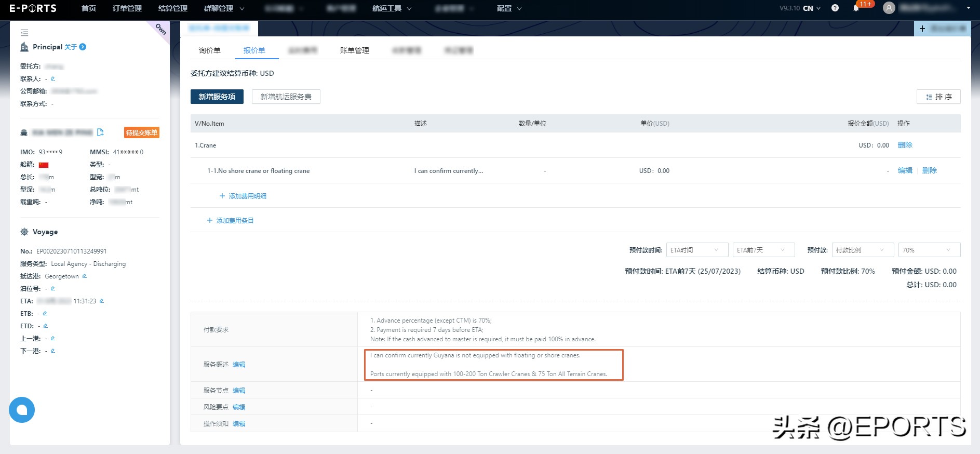Click the 新增航运服务费 button
The height and width of the screenshot is (454, 980).
286,97
